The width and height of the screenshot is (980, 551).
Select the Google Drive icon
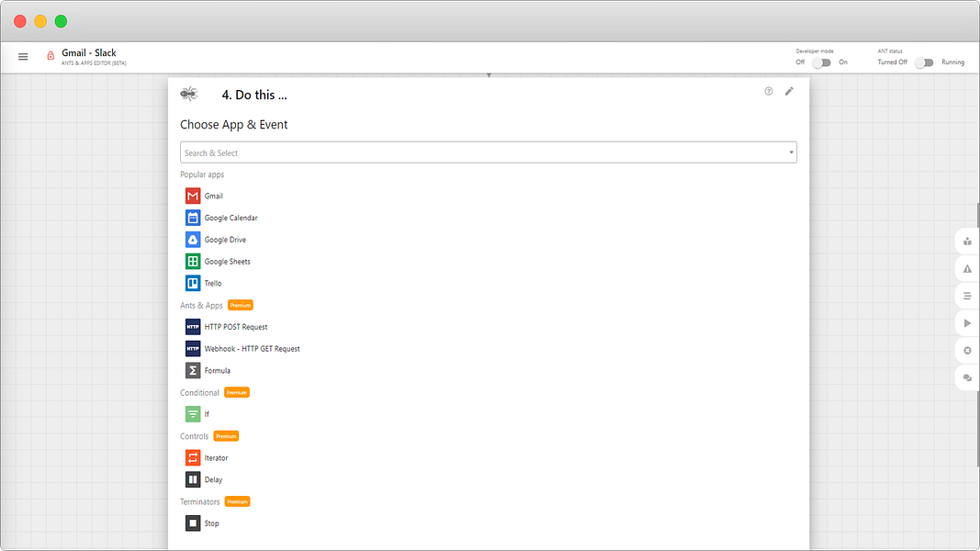coord(193,240)
